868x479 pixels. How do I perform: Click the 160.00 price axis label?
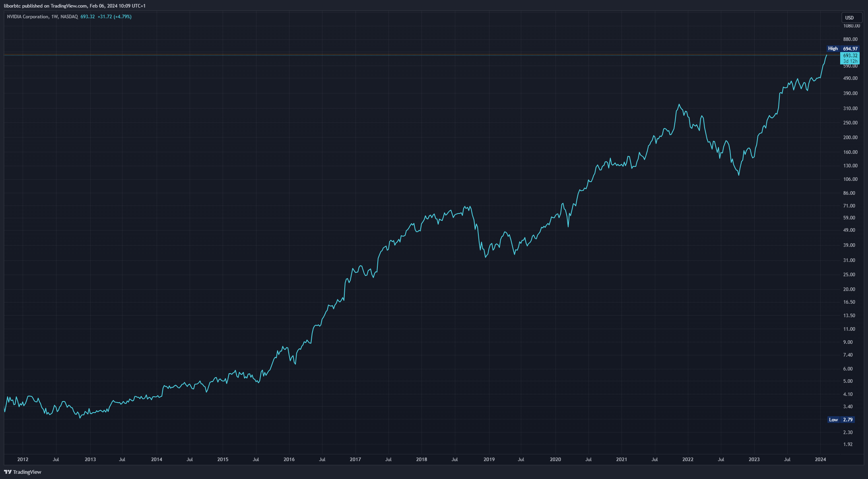[850, 152]
